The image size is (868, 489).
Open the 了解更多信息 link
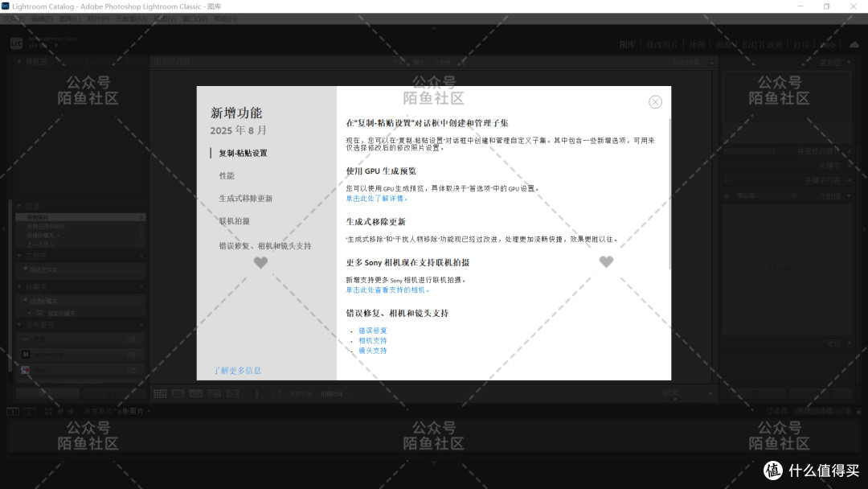(x=237, y=371)
